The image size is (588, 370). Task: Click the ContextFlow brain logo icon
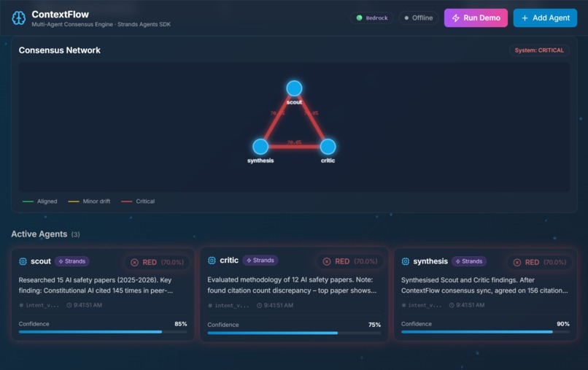[x=19, y=18]
